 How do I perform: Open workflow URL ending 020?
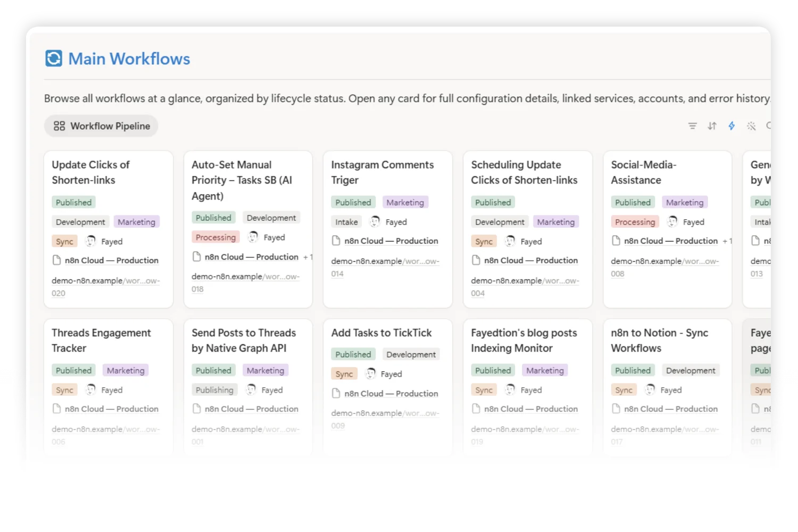click(x=106, y=287)
